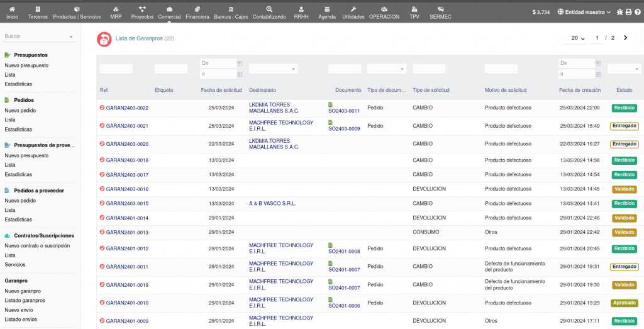Click the Lista de Garanpros red icon
The width and height of the screenshot is (644, 329).
pyautogui.click(x=104, y=39)
